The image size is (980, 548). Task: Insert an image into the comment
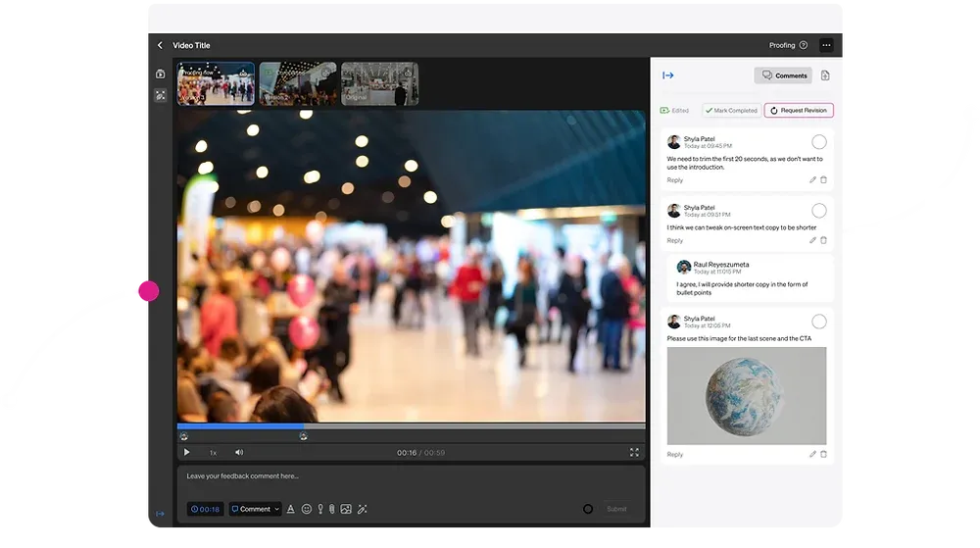346,509
